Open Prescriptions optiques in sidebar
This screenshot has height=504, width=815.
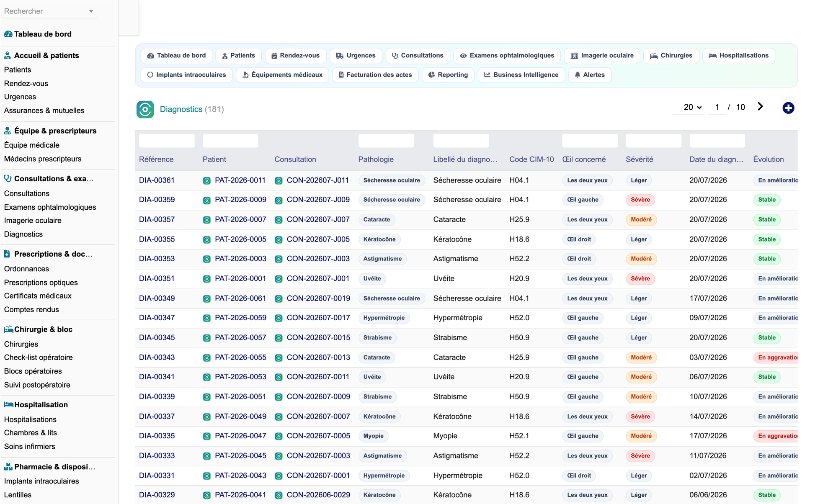coord(41,283)
